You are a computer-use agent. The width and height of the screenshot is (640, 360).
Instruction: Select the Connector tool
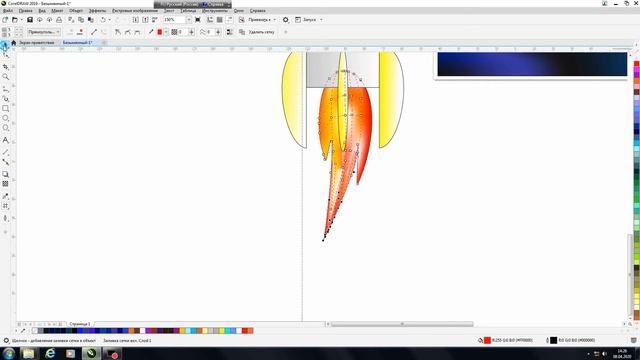click(x=5, y=162)
